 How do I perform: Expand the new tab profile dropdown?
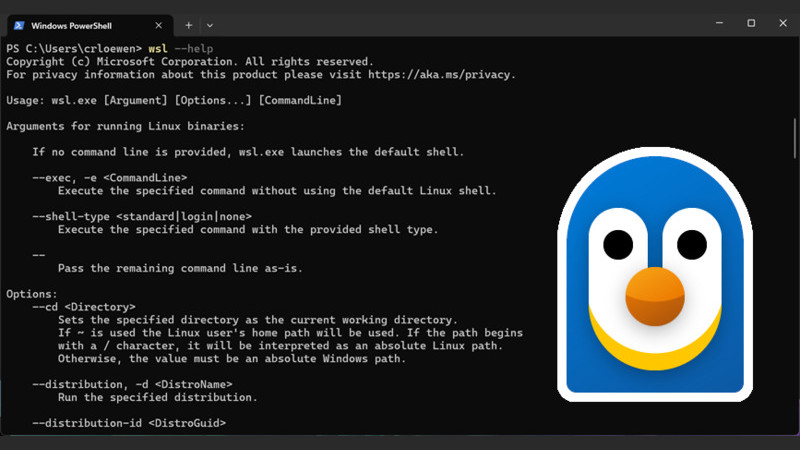210,26
